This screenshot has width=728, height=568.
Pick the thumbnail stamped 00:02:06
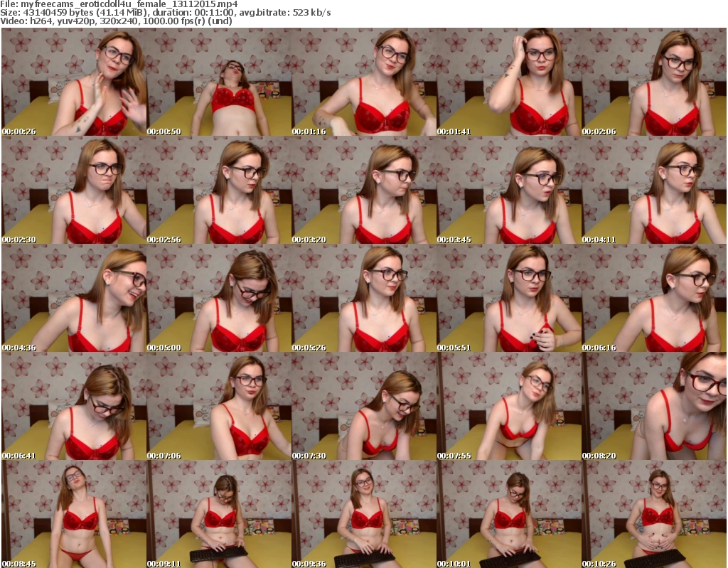tap(654, 82)
